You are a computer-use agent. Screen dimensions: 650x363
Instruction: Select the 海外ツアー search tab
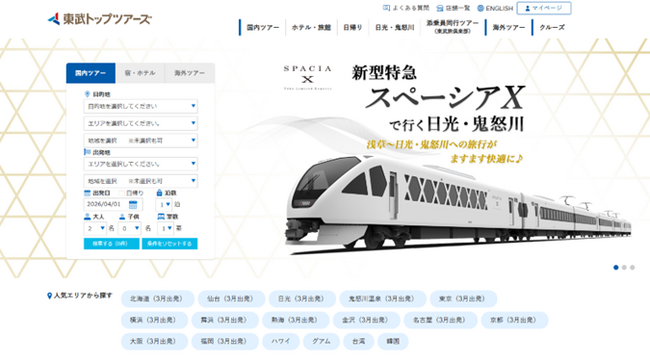189,73
